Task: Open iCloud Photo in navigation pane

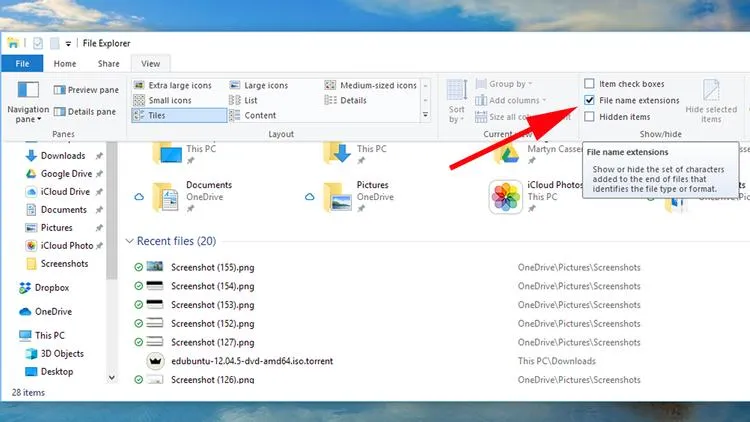Action: [67, 245]
